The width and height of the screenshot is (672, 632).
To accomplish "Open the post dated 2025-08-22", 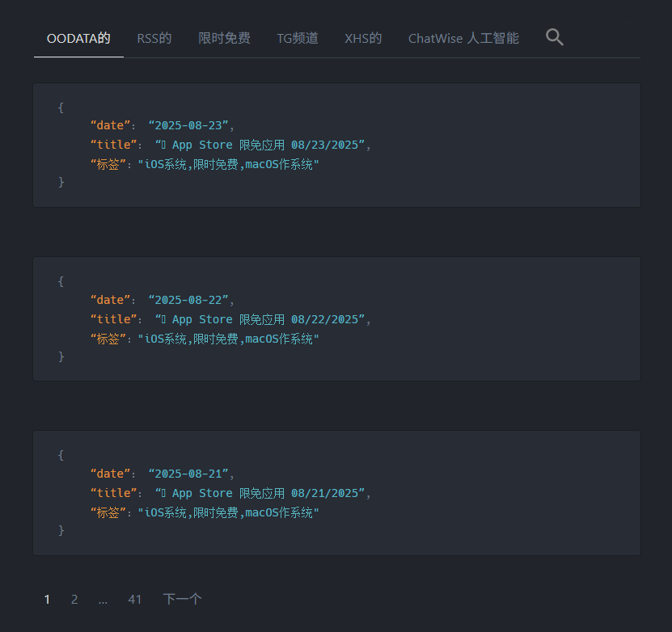I will (x=336, y=318).
